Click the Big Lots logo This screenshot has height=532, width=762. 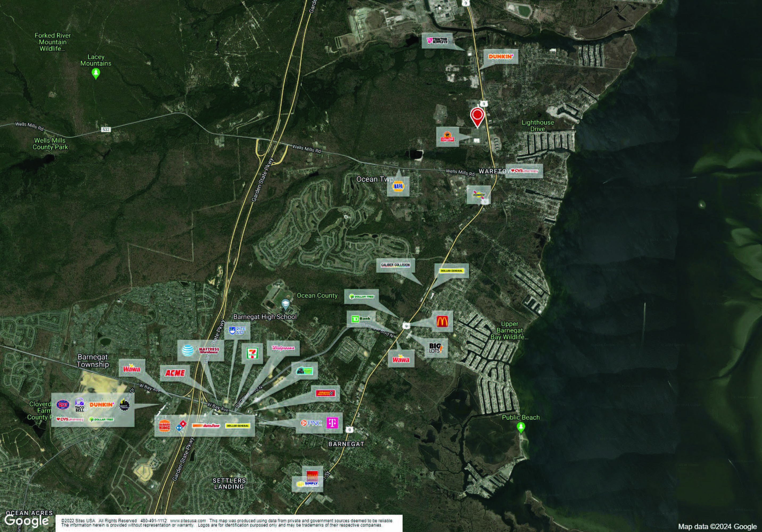[x=436, y=348]
